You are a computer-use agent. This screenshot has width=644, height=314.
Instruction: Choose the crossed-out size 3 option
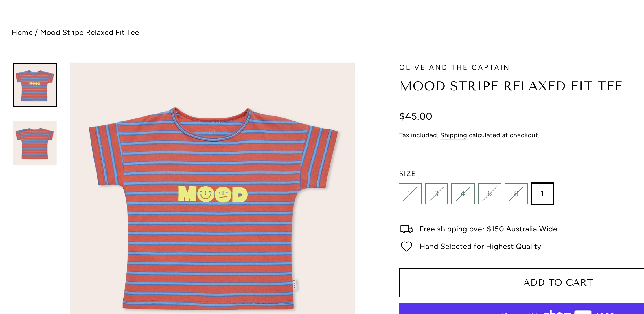[x=436, y=193]
